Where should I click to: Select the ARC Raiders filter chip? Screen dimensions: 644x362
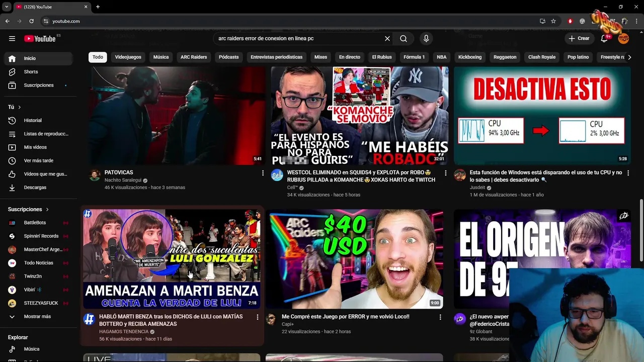pos(194,57)
